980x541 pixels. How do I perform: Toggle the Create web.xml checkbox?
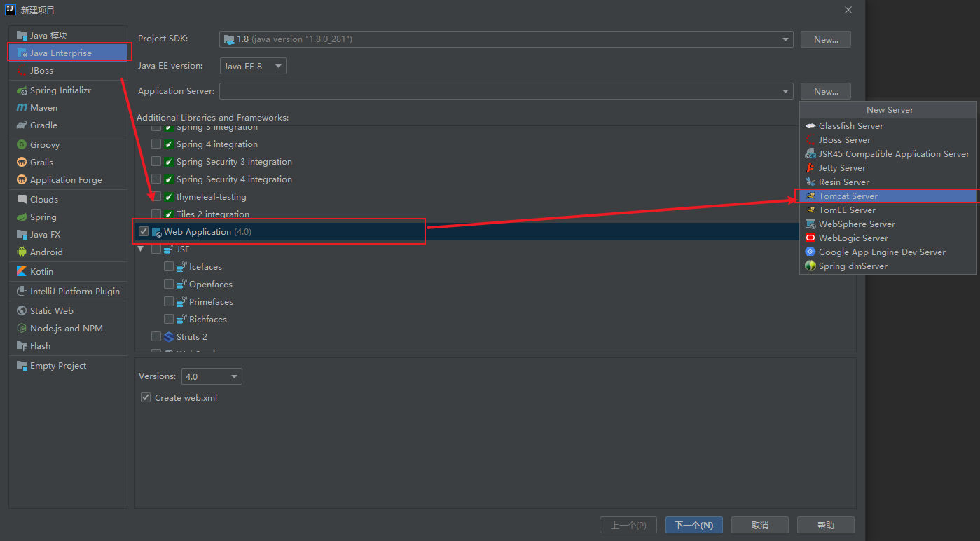[146, 397]
